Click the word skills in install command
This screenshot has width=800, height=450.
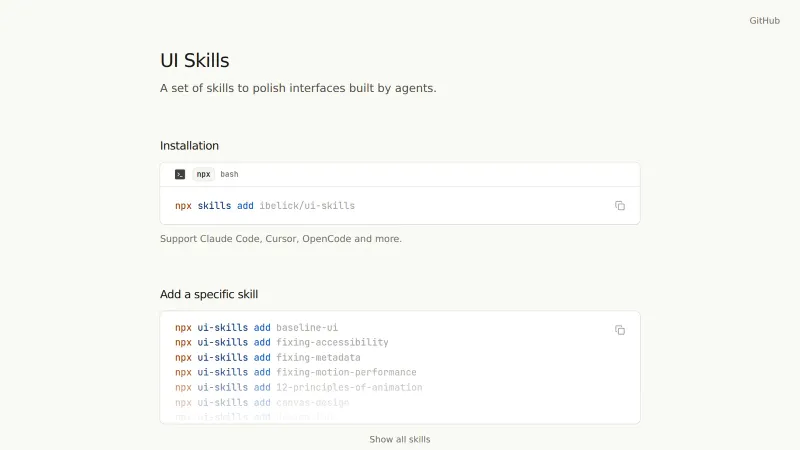coord(214,206)
